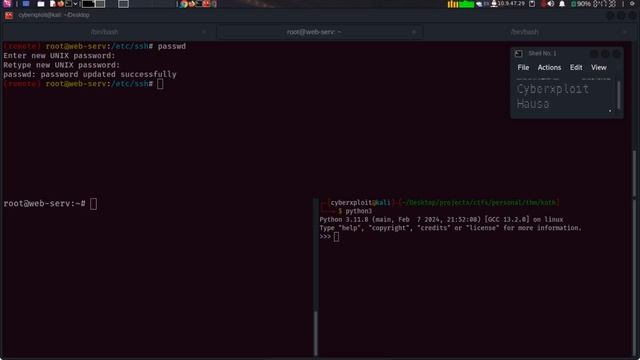Click the >>> Python prompt
Viewport: 640px width, 360px height.
[325, 236]
